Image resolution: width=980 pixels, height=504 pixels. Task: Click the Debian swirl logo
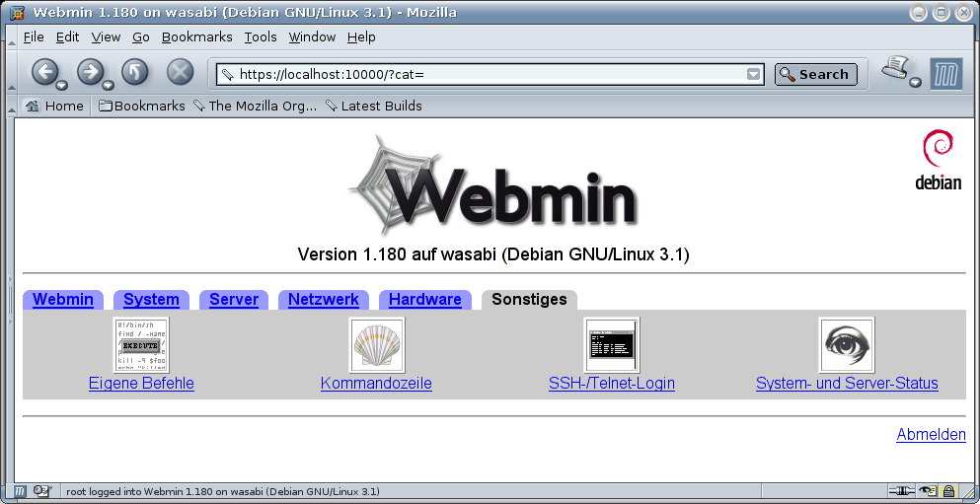tap(939, 159)
